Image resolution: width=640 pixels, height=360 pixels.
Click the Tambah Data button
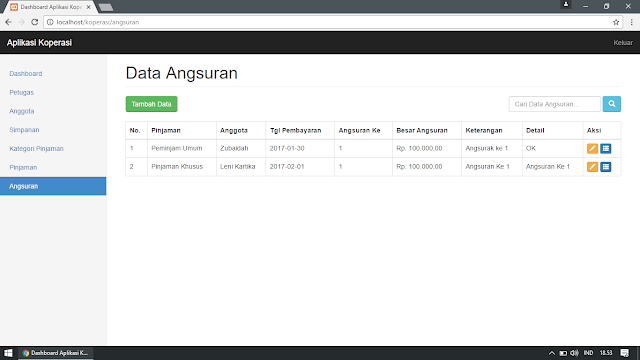click(151, 104)
